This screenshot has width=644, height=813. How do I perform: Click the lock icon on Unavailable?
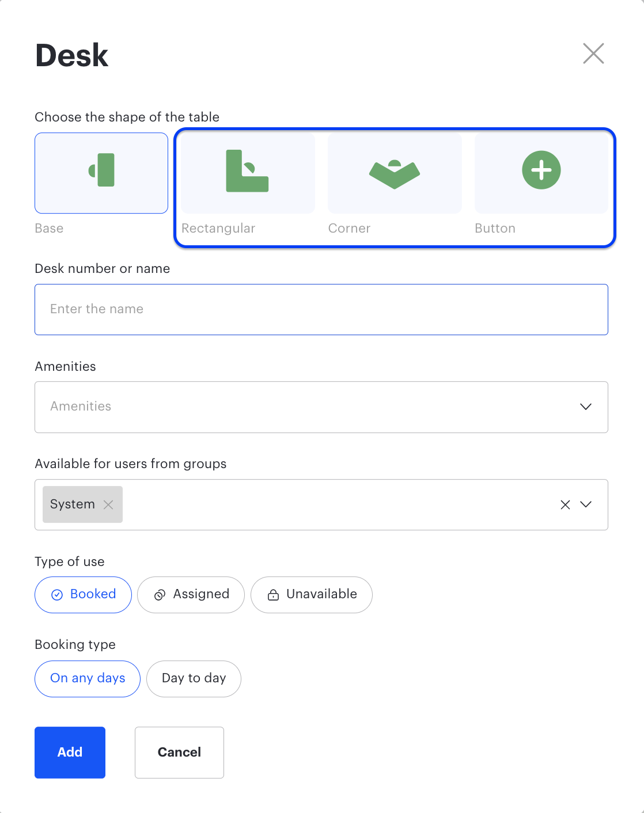coord(273,595)
